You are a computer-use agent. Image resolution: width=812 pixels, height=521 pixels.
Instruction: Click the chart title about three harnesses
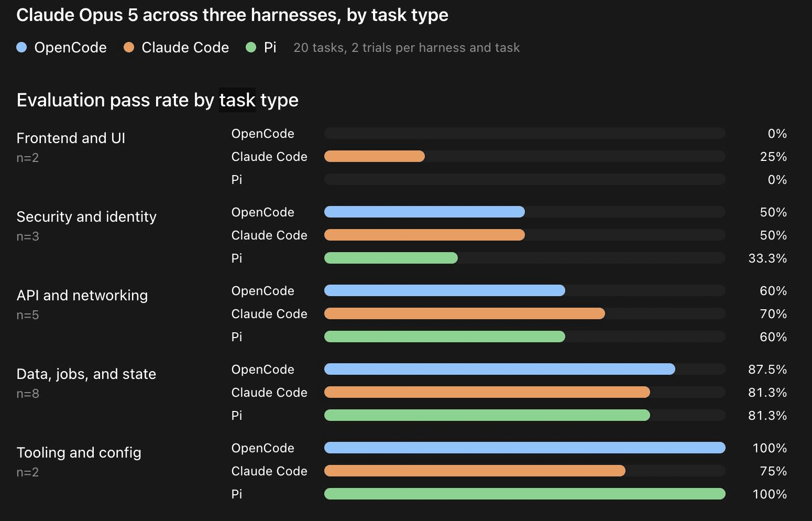click(x=232, y=15)
